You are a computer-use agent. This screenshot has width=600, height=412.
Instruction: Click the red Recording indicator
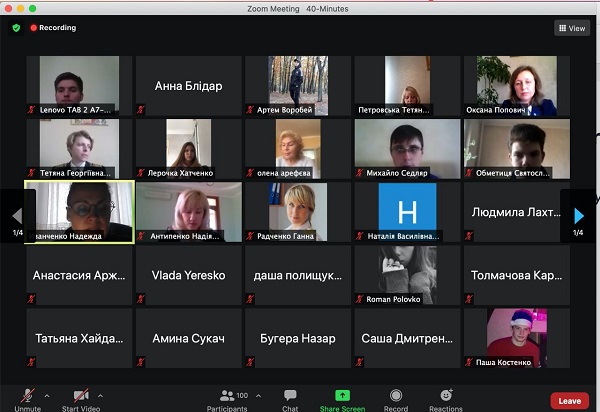[x=53, y=28]
